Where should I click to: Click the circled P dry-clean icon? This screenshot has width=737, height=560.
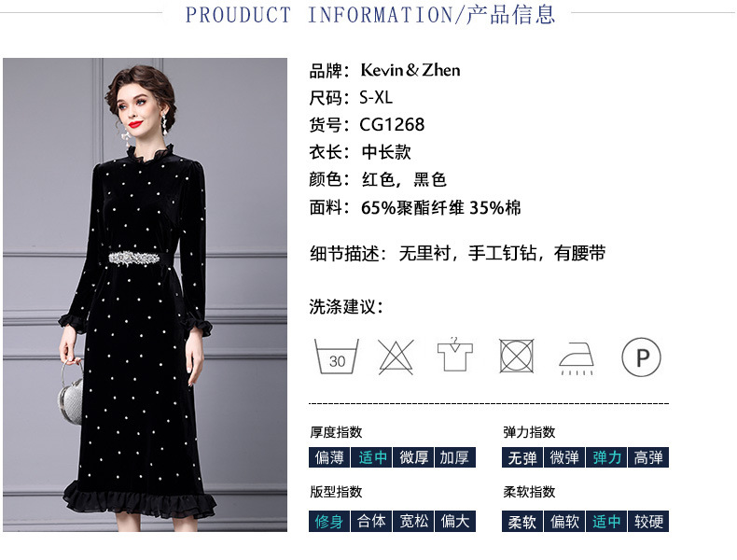(x=641, y=357)
